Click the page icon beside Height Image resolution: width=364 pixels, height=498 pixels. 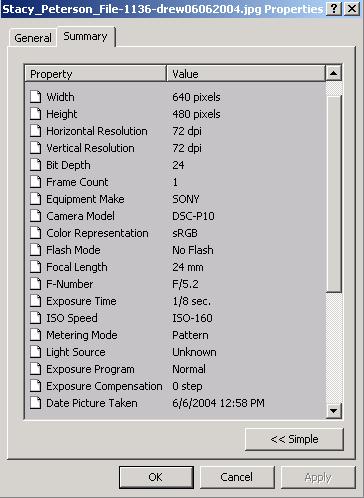click(x=36, y=114)
